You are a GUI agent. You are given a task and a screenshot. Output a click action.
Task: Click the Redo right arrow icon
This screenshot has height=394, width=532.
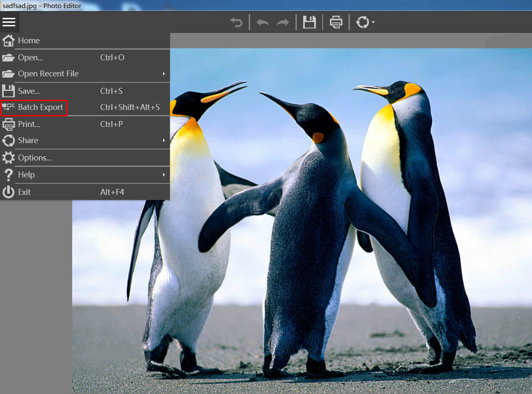tap(283, 22)
